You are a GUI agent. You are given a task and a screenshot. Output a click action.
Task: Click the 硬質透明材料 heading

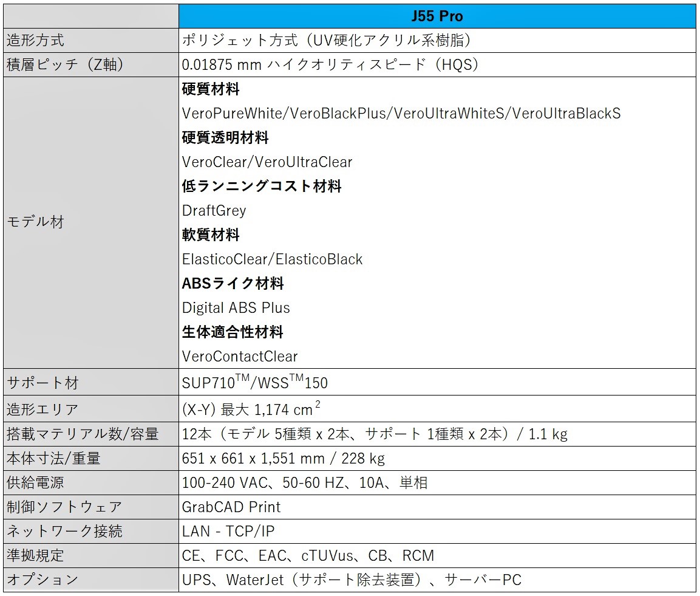coord(225,138)
